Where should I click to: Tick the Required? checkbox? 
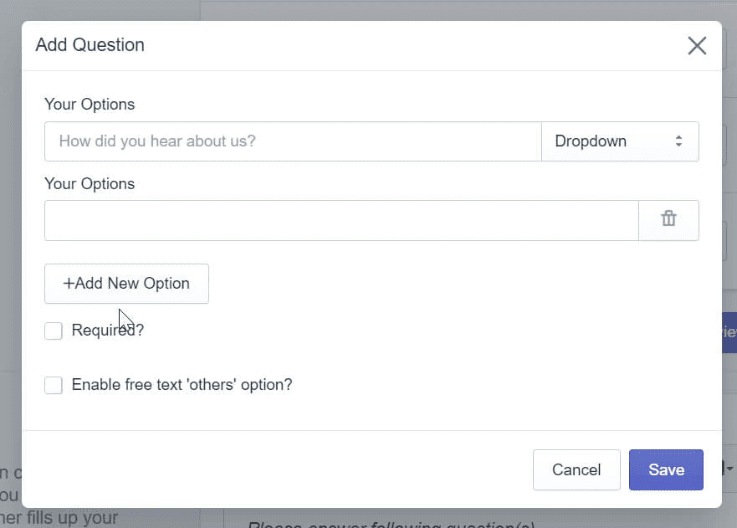[x=54, y=331]
